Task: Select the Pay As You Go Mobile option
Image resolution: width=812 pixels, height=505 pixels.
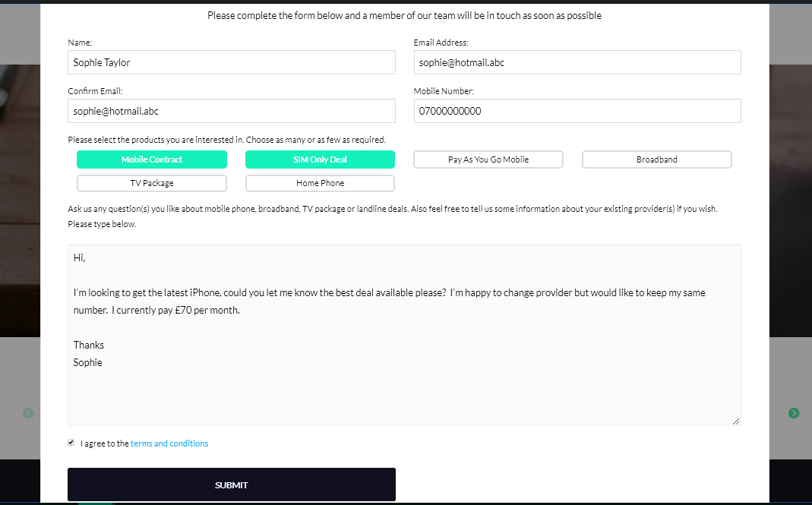Action: coord(488,159)
